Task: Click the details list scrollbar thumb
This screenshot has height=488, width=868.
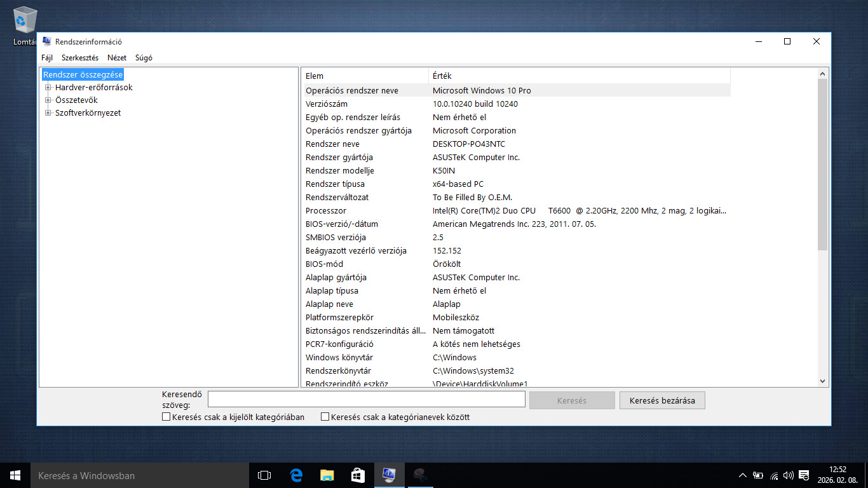Action: click(823, 164)
